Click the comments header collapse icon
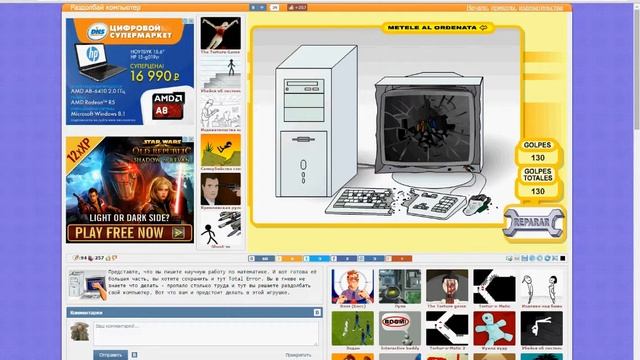The height and width of the screenshot is (360, 640). [x=317, y=313]
